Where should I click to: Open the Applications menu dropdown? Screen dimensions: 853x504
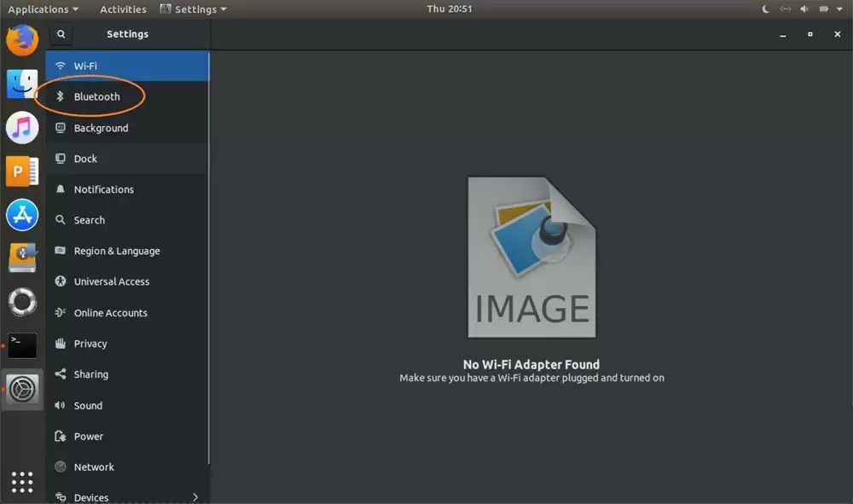(43, 9)
